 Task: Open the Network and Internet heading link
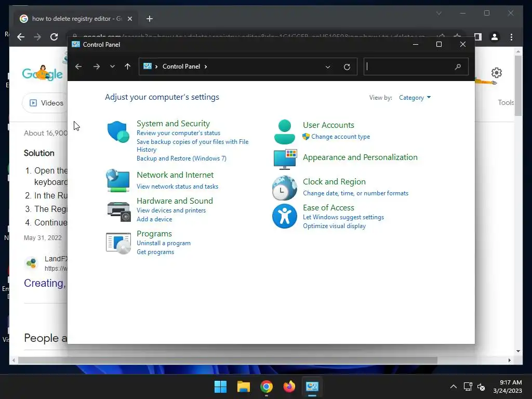(x=175, y=175)
